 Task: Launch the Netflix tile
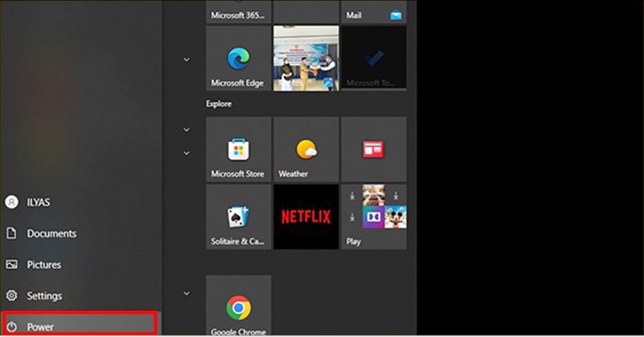306,217
